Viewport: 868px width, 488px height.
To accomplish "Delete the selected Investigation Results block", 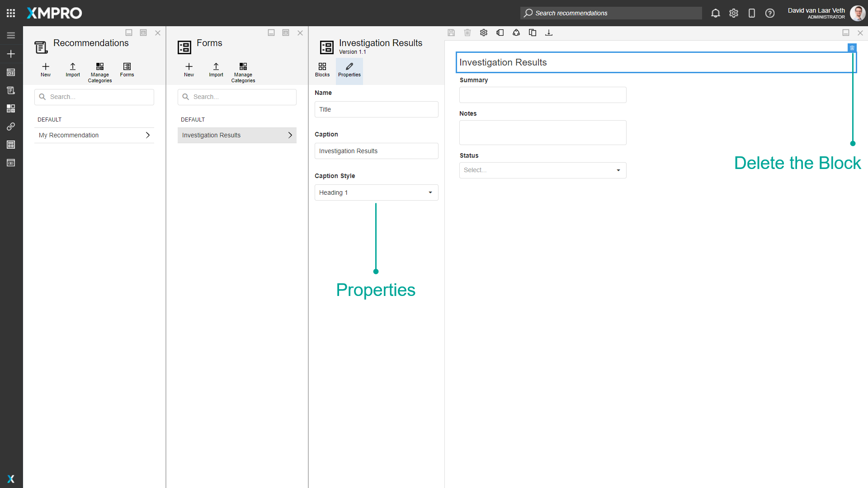I will pyautogui.click(x=853, y=48).
